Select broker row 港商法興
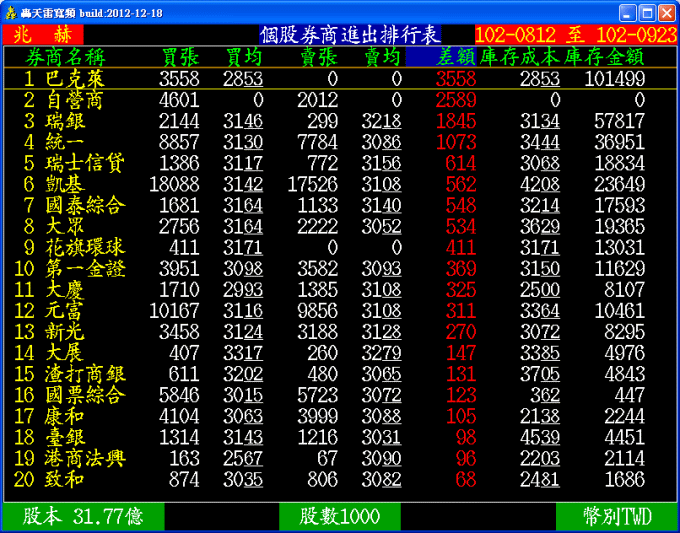Screen dimensions: 680x533 click(x=340, y=458)
